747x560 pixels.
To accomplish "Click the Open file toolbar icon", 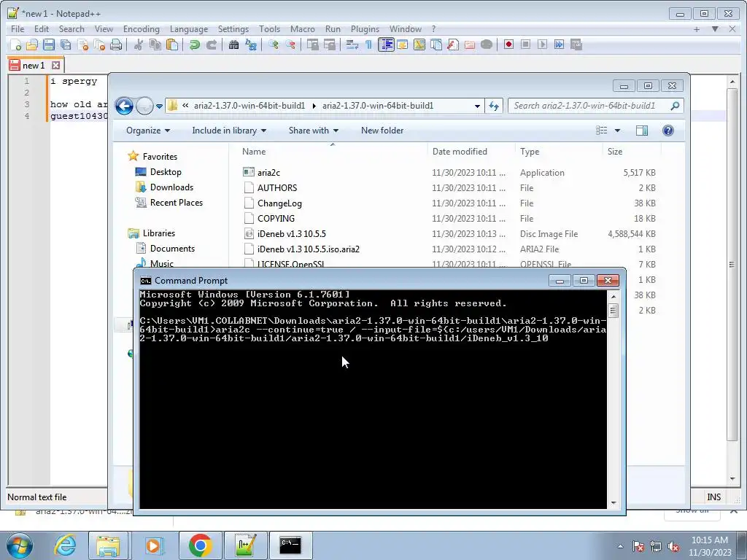I will point(32,44).
